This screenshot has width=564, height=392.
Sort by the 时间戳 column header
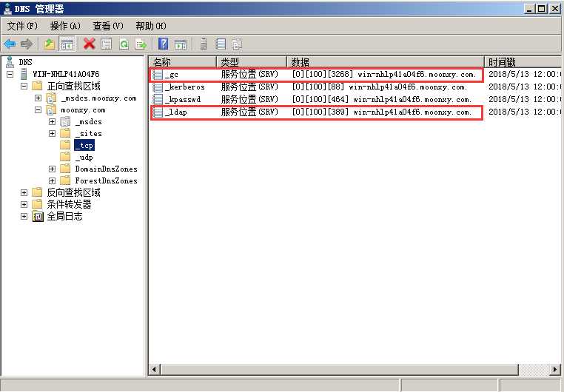pos(523,62)
